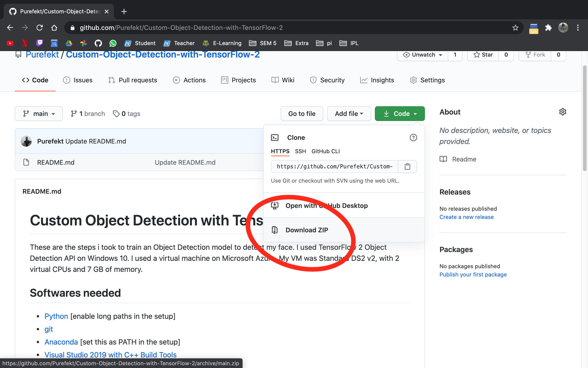Click the Go to file button
This screenshot has width=588, height=368.
(302, 114)
